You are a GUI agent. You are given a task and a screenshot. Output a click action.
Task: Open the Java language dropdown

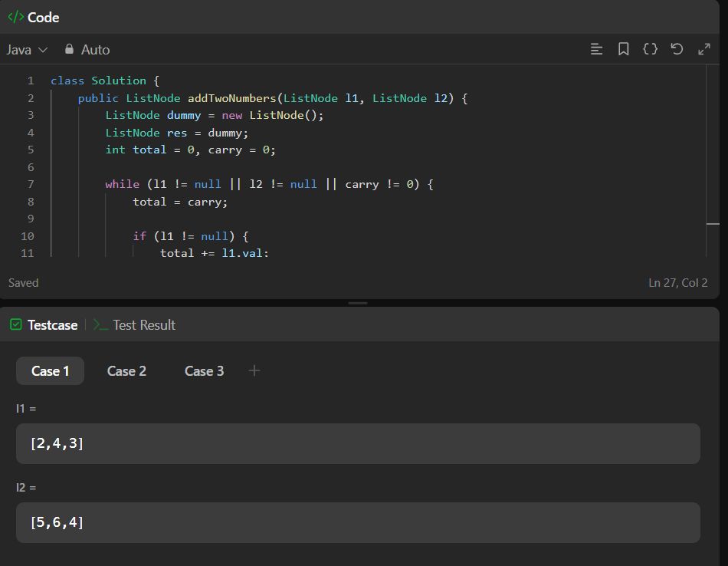click(27, 50)
